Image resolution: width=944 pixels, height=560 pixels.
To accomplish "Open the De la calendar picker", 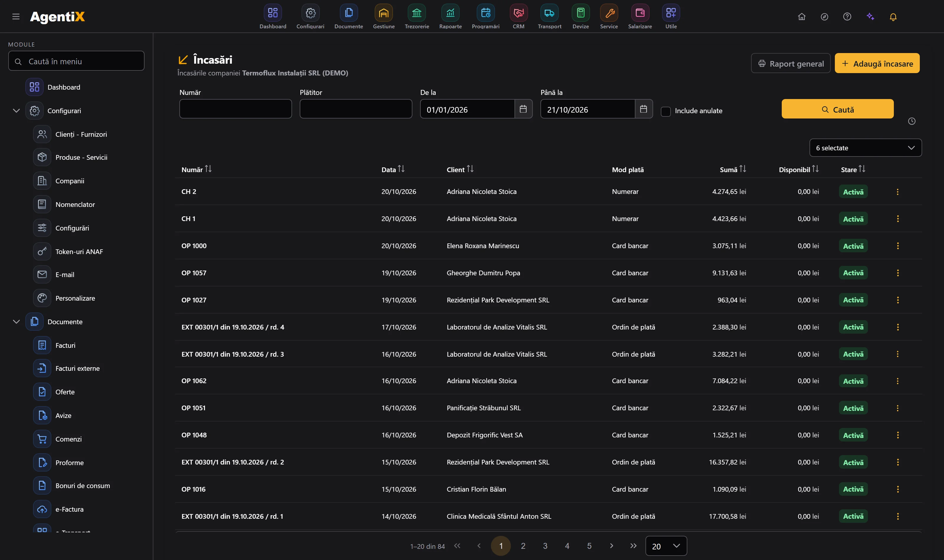I will [523, 109].
